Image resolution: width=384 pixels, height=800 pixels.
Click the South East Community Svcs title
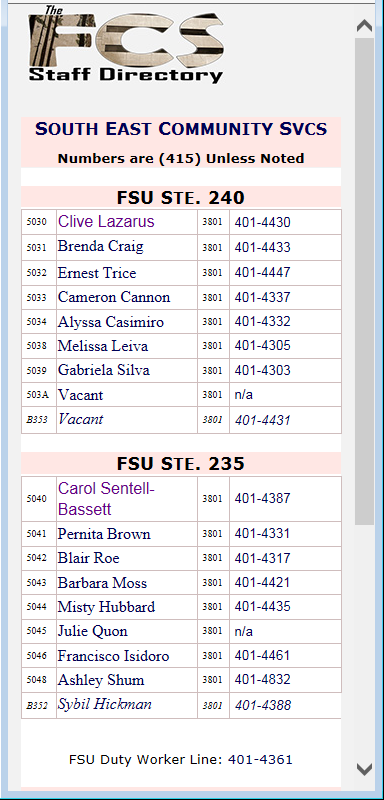(x=181, y=129)
